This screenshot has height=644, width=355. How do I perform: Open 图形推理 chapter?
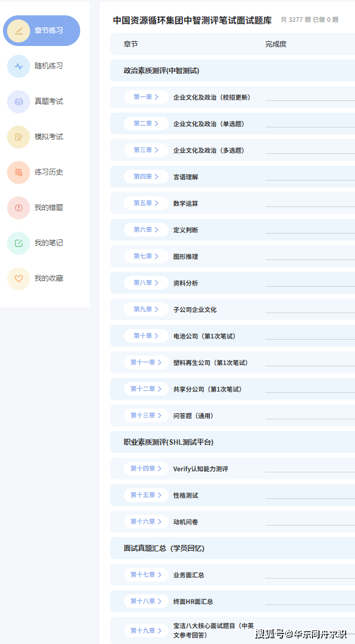click(x=185, y=257)
